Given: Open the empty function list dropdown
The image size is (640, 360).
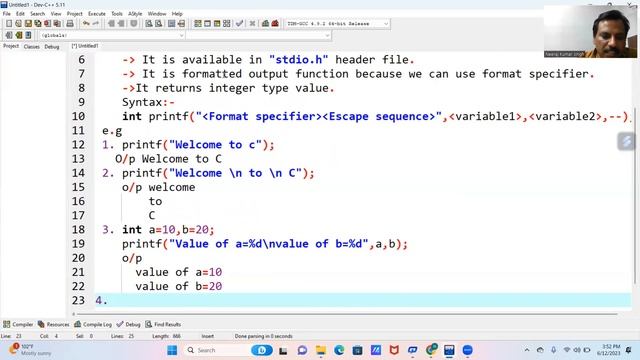Looking at the screenshot, I should 258,36.
